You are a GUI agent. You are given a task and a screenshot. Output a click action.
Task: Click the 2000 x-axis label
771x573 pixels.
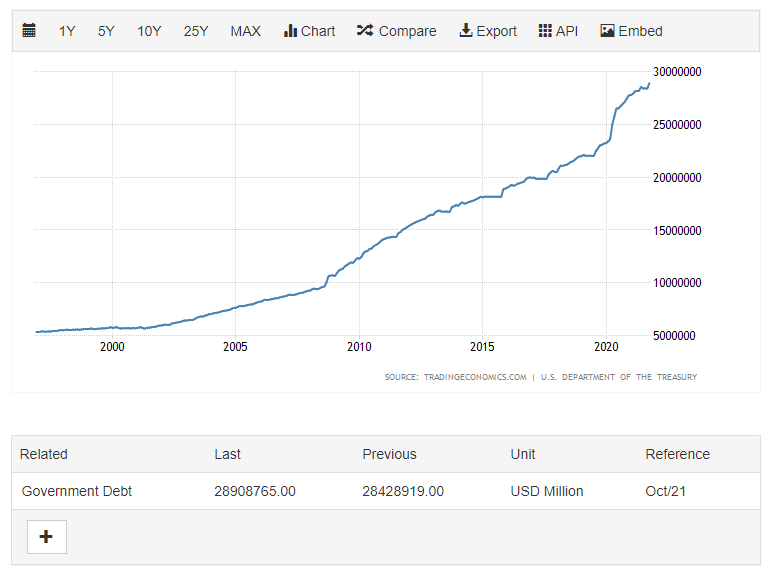click(x=112, y=347)
